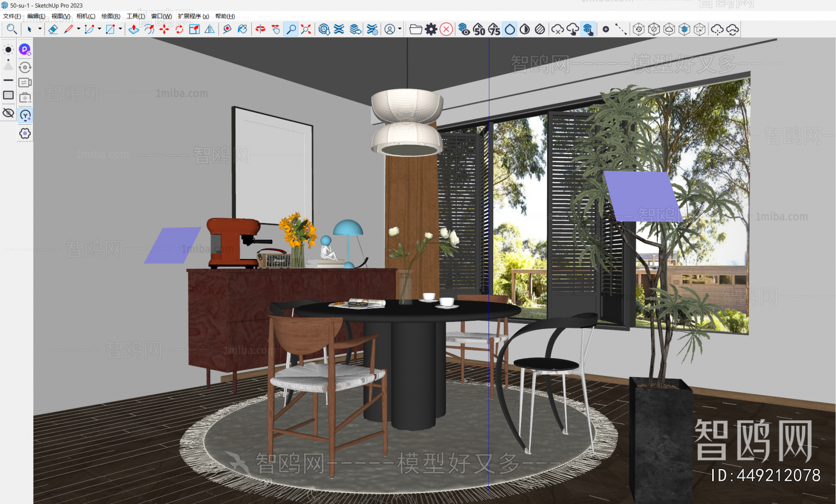Click the 50 percent opacity icon
The width and height of the screenshot is (836, 504).
coord(479,29)
